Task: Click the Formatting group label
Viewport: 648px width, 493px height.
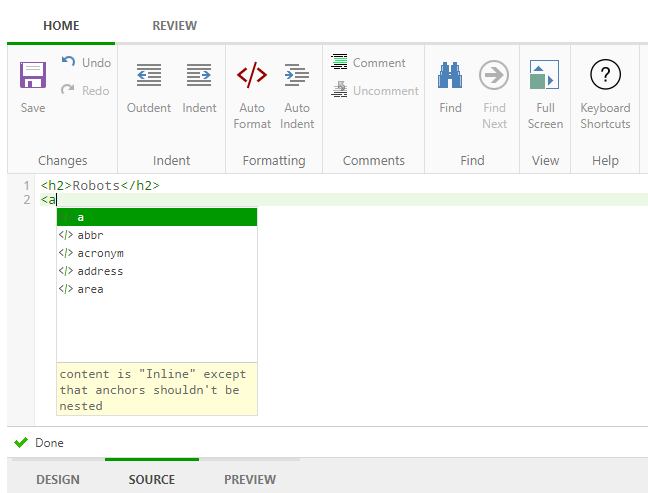Action: 274,161
